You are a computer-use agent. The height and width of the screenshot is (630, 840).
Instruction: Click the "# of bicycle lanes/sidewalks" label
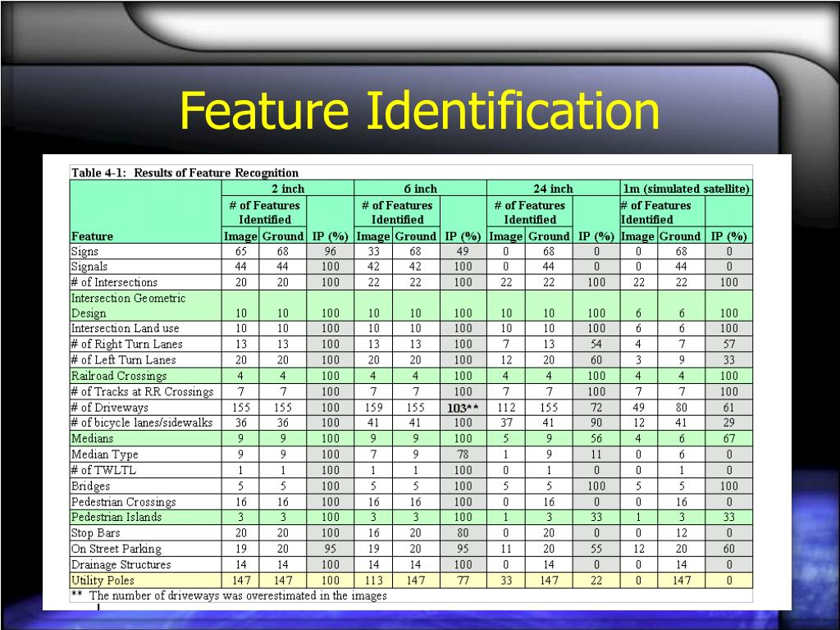[141, 422]
